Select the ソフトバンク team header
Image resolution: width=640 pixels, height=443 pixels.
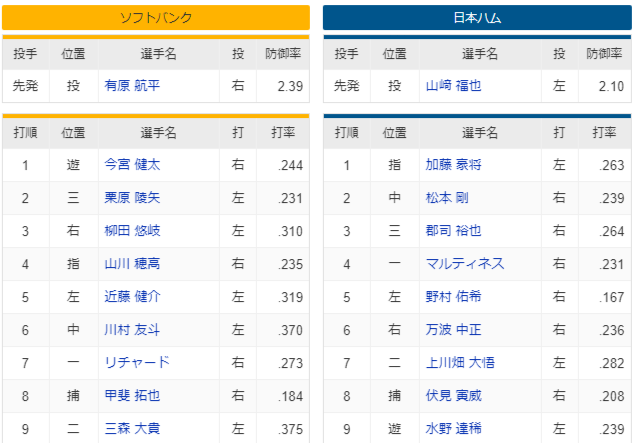tap(156, 18)
